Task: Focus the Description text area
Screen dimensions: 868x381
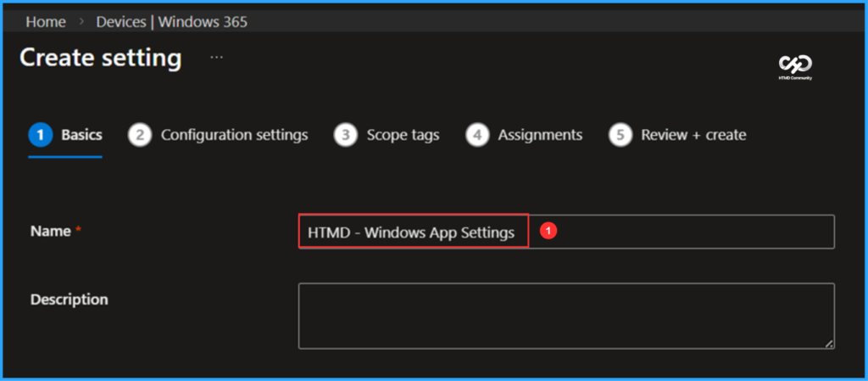Action: tap(566, 316)
